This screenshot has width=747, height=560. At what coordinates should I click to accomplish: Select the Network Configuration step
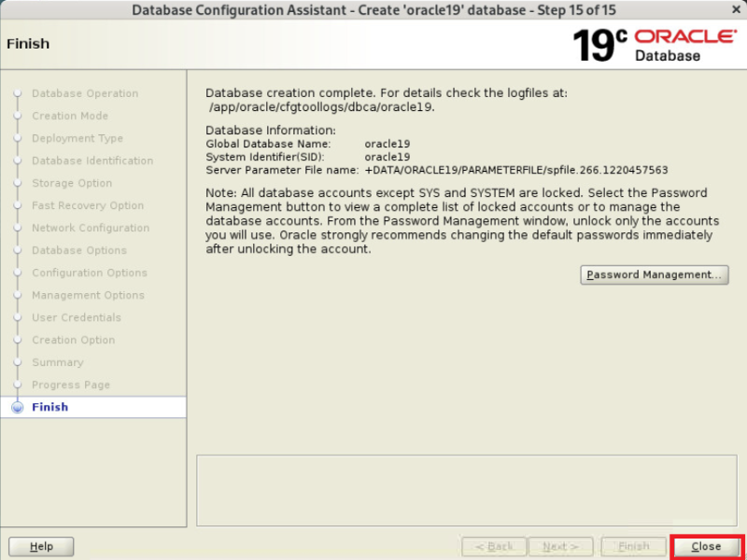91,228
